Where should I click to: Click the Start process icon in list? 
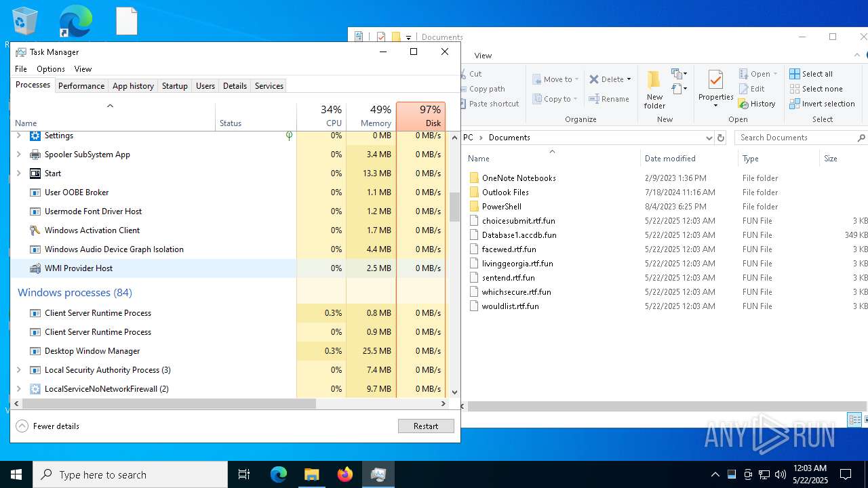click(35, 174)
